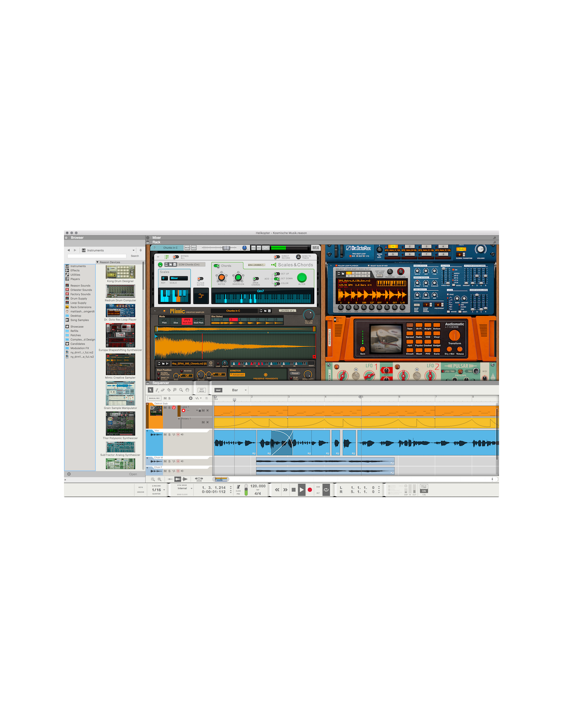Select Multi Slot mode in Mimic
This screenshot has width=563, height=728.
(186, 321)
